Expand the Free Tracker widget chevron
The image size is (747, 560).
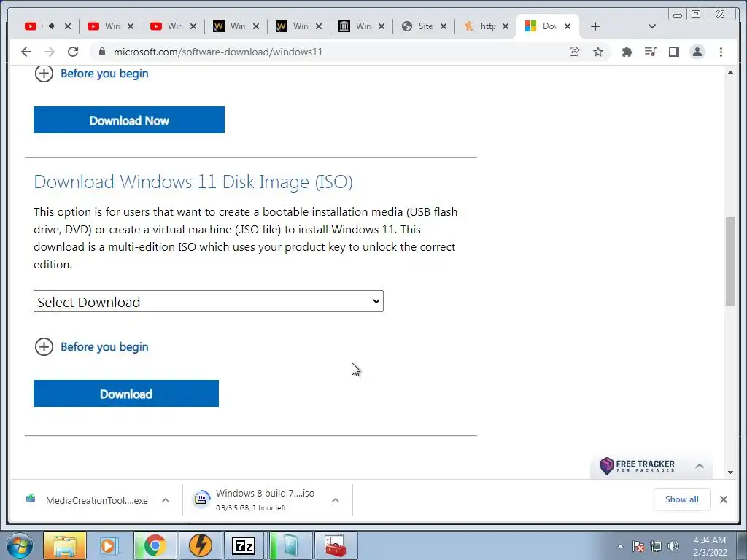pyautogui.click(x=700, y=466)
